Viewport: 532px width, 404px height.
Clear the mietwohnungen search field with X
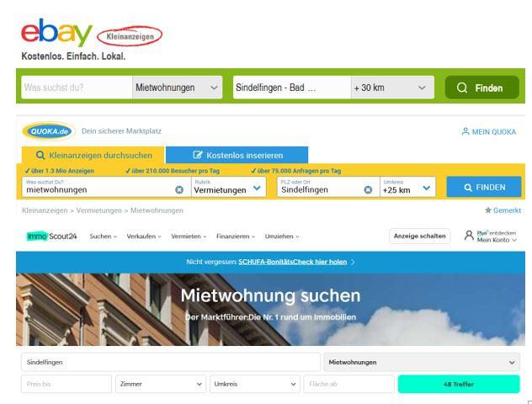click(178, 189)
